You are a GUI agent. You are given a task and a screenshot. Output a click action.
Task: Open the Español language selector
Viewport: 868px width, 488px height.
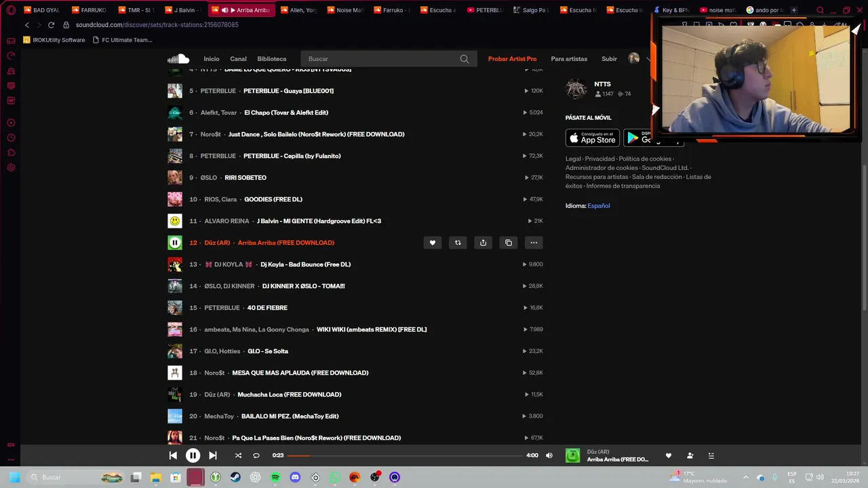pos(599,205)
